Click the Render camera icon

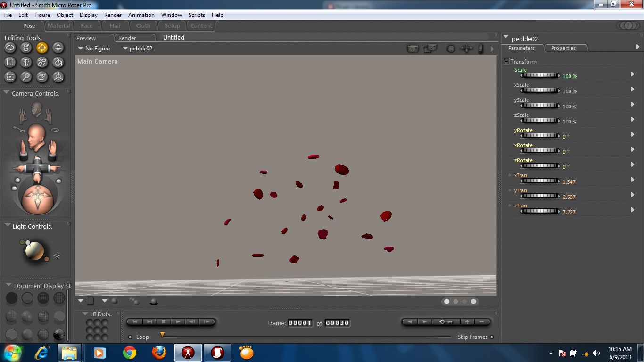click(413, 49)
